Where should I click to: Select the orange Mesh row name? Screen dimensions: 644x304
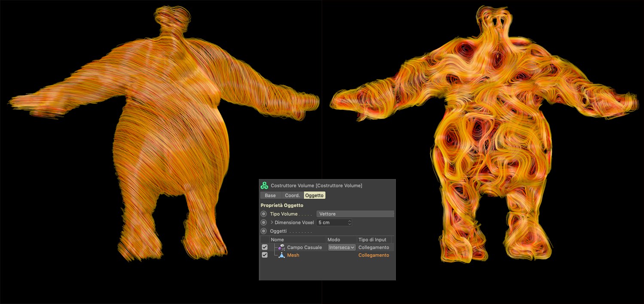click(x=293, y=255)
